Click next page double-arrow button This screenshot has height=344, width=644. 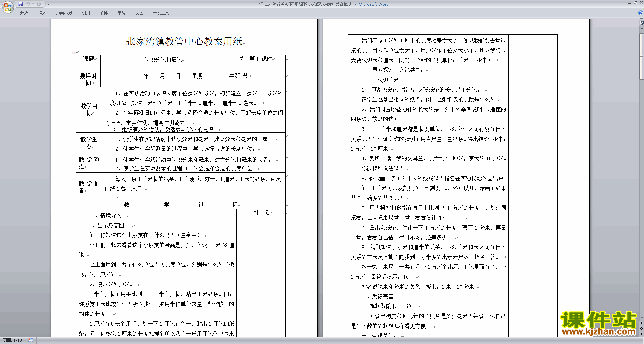641,334
